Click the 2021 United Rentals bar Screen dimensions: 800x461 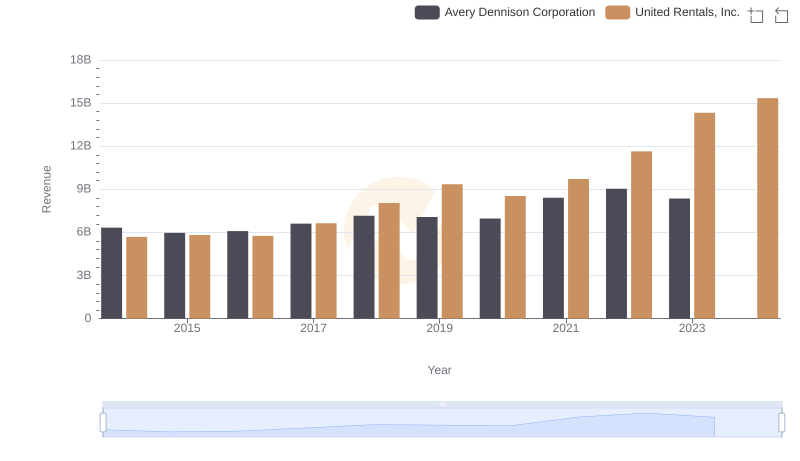point(578,249)
